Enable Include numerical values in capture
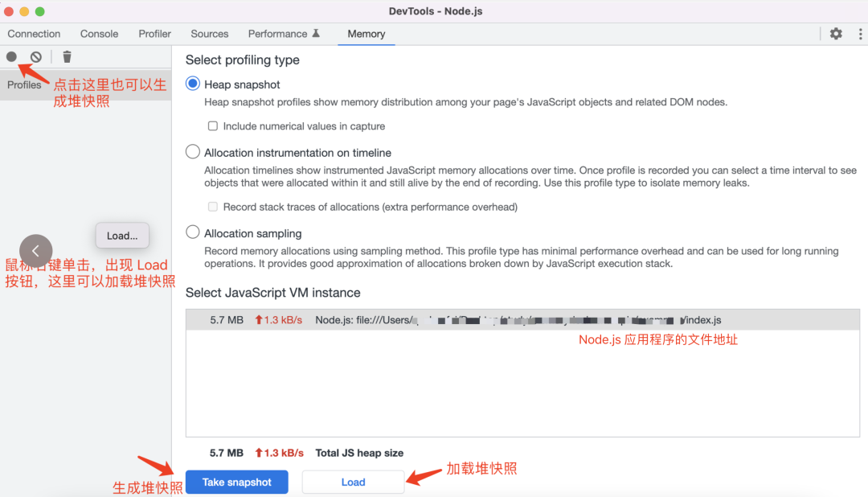 (212, 125)
